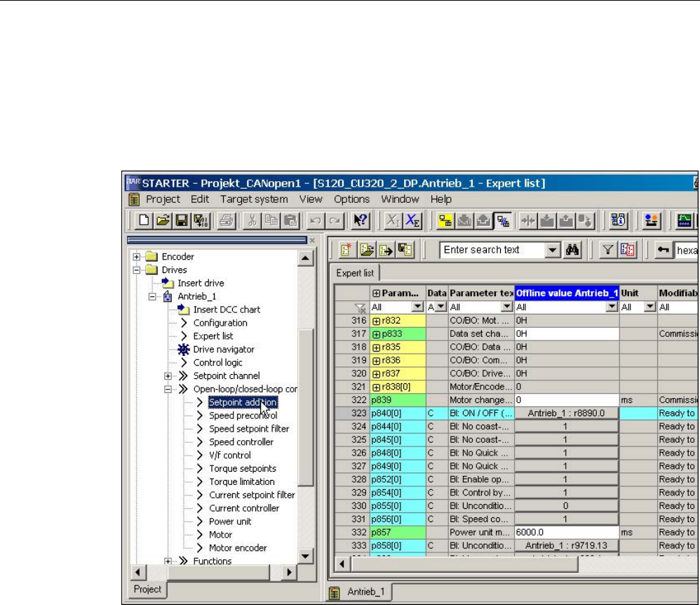Click the value button for p855[0]
700x605 pixels.
566,506
